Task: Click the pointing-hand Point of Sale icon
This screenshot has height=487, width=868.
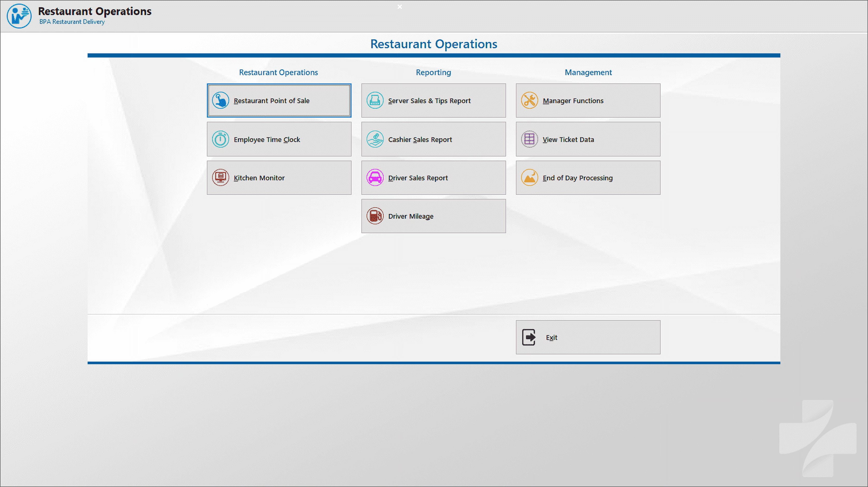Action: (220, 100)
